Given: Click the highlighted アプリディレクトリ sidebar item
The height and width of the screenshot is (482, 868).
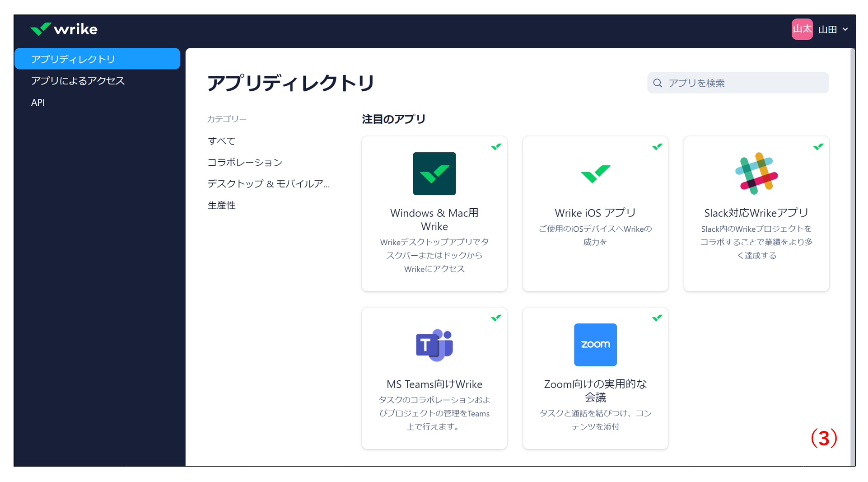Looking at the screenshot, I should click(73, 59).
